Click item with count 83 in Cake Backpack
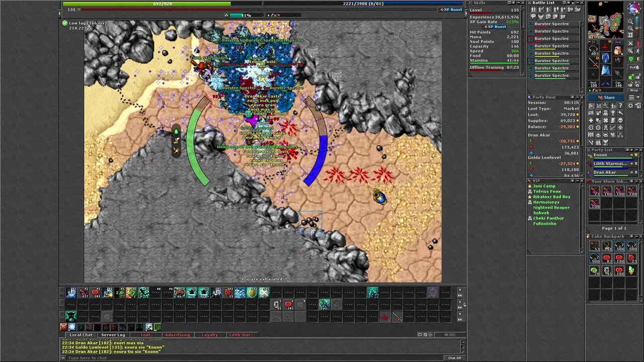This screenshot has width=644, height=362. (607, 257)
